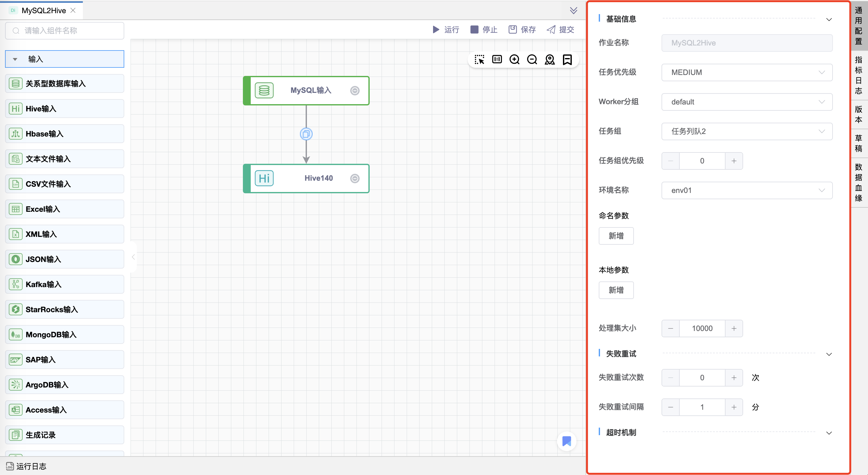This screenshot has width=868, height=475.
Task: Click 新增 under 命名参数
Action: pyautogui.click(x=616, y=236)
